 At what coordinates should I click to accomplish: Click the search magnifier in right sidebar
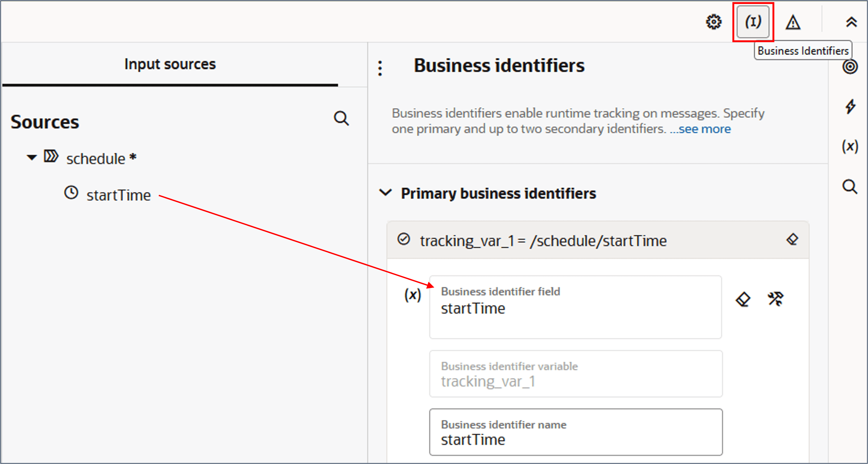click(x=850, y=186)
